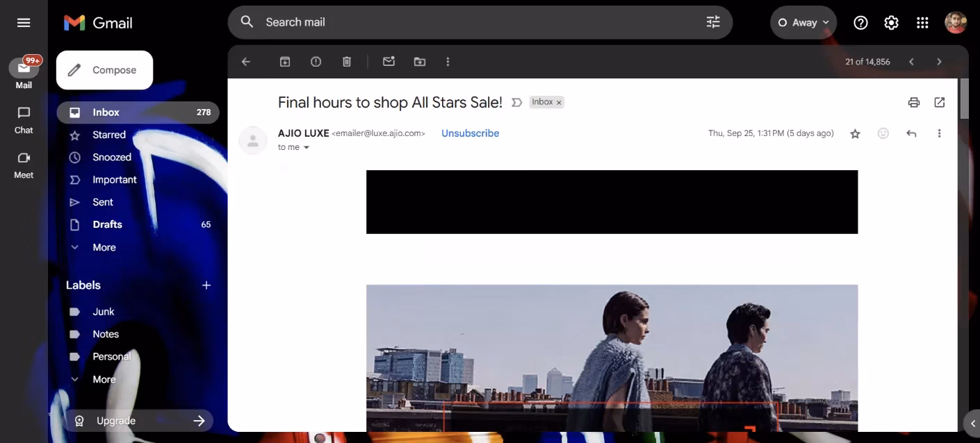Open the Sent folder
Screen dimensions: 980x443
tap(103, 202)
